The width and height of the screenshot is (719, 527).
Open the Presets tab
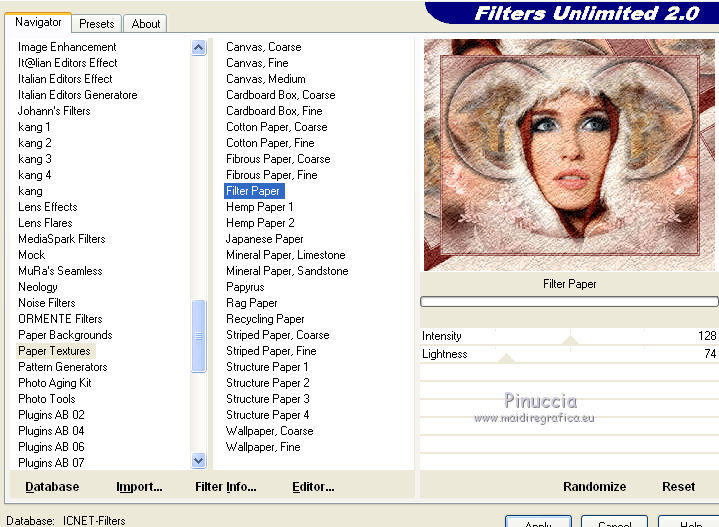(96, 24)
